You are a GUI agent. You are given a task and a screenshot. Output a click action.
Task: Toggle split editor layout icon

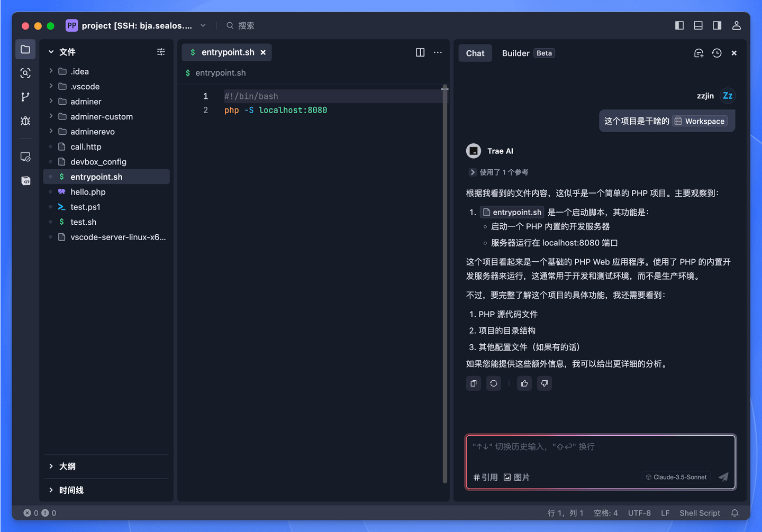(420, 52)
